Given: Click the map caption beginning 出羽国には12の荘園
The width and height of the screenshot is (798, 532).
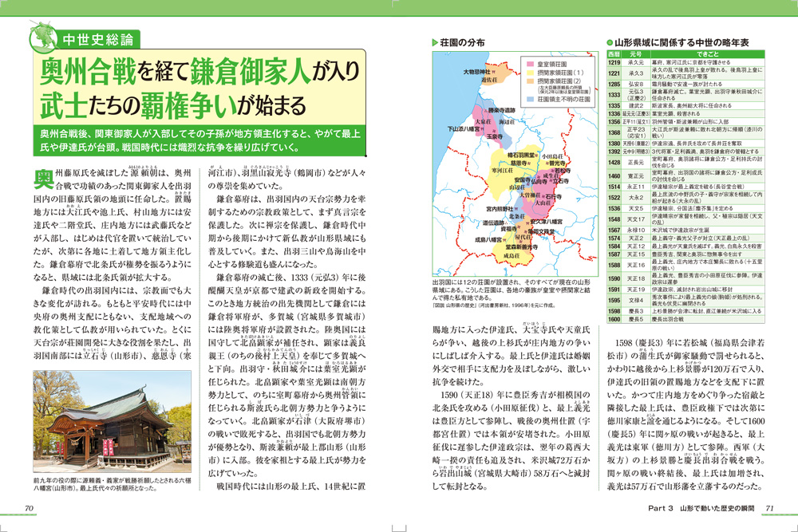Looking at the screenshot, I should (511, 290).
